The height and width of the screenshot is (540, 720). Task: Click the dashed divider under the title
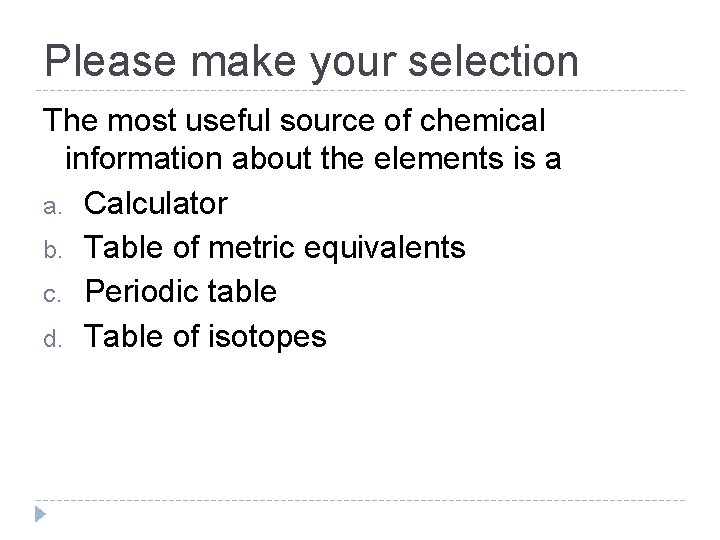pyautogui.click(x=360, y=90)
